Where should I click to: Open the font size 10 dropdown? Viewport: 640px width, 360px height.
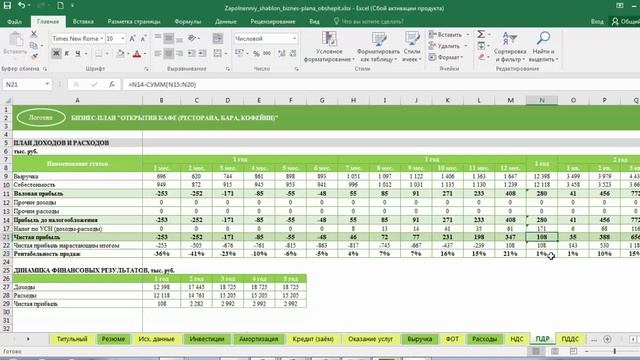(122, 39)
